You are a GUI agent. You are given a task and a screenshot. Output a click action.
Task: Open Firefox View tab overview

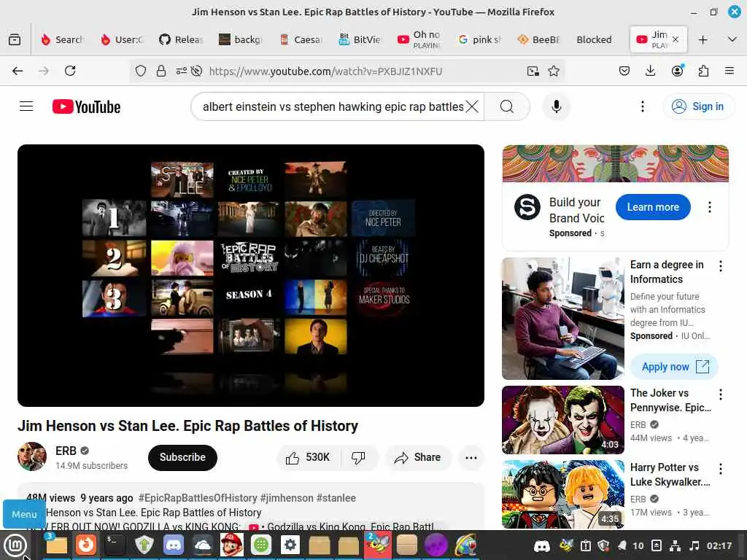pyautogui.click(x=15, y=39)
